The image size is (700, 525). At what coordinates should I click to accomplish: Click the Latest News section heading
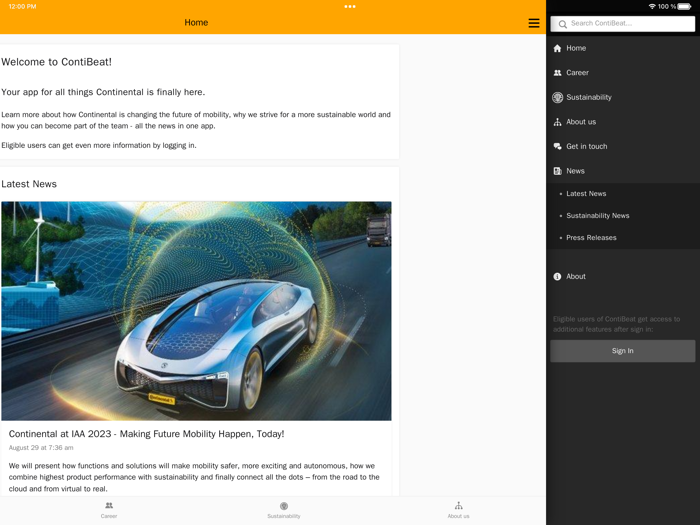29,184
